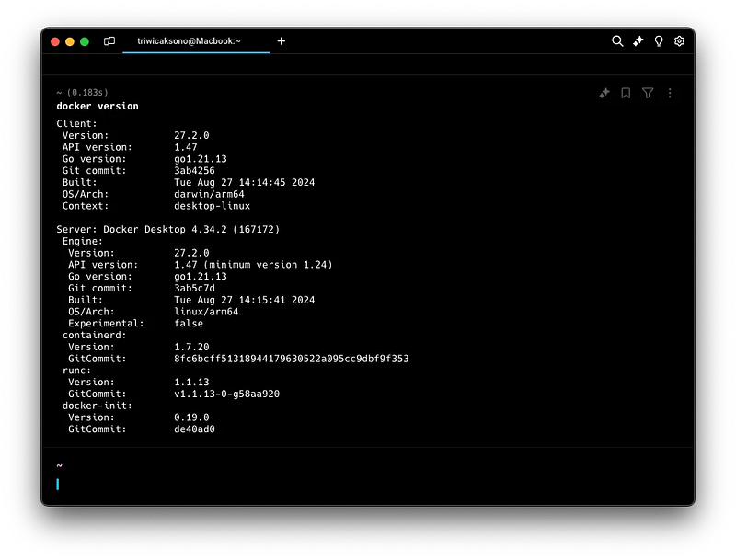
Task: Click Go version value in Client section
Action: [x=201, y=159]
